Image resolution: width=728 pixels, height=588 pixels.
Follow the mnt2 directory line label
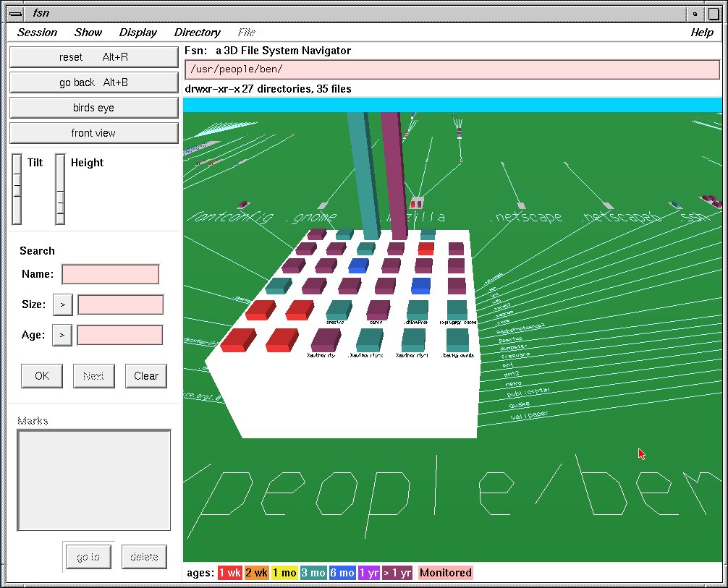tap(511, 374)
